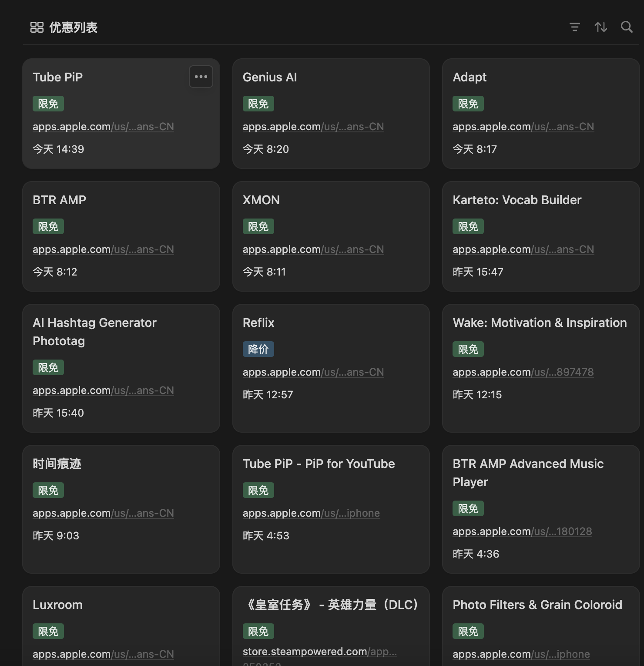Click the 昨天 4:36 timestamp
The image size is (644, 666).
click(x=476, y=554)
